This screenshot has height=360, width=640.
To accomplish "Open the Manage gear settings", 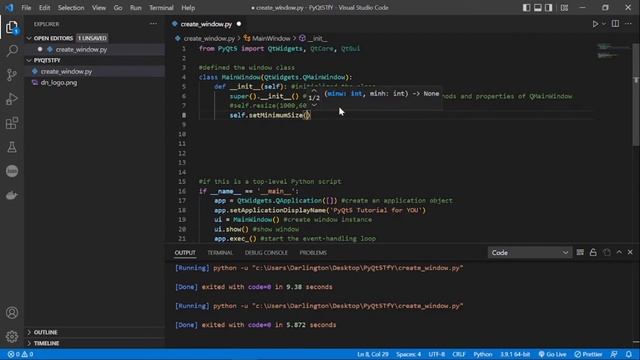I will [x=12, y=336].
